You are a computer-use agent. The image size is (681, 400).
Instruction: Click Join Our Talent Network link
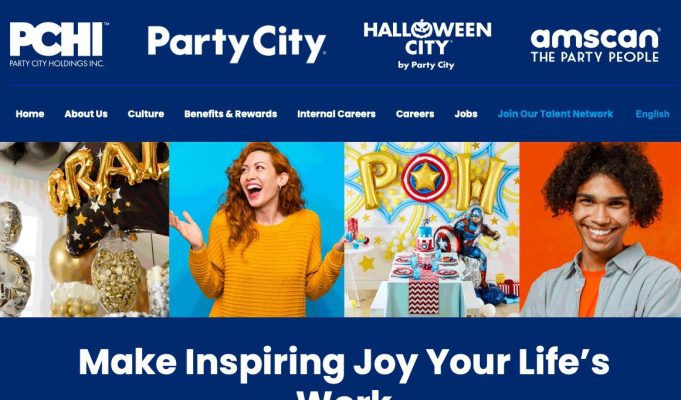[555, 114]
